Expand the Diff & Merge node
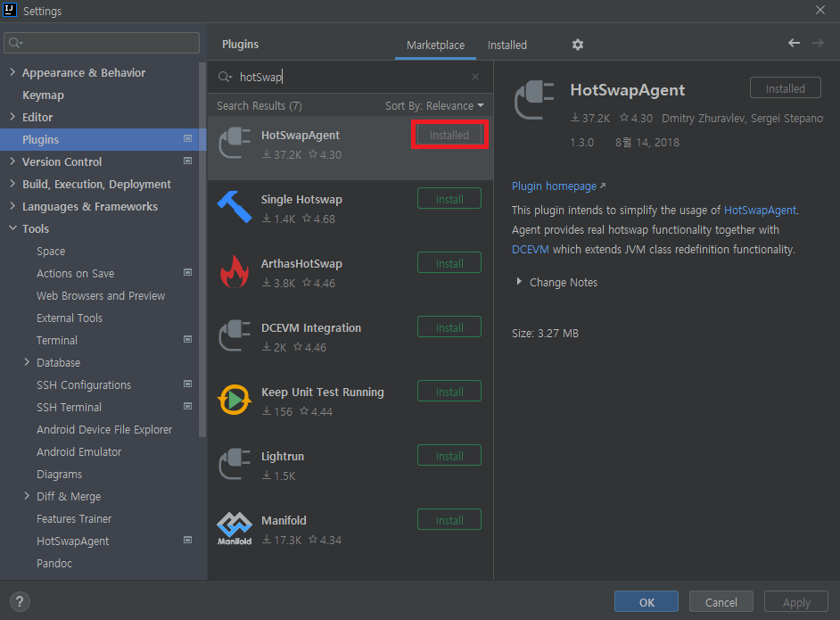This screenshot has height=620, width=840. coord(27,496)
